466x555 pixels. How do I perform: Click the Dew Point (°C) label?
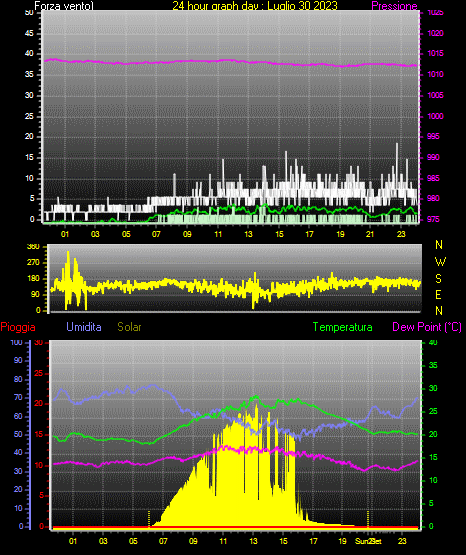[427, 327]
